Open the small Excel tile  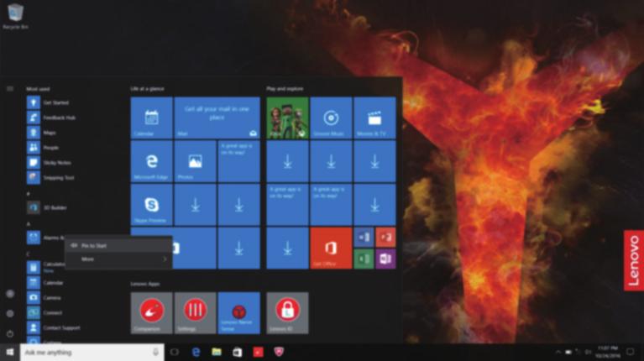tap(364, 259)
